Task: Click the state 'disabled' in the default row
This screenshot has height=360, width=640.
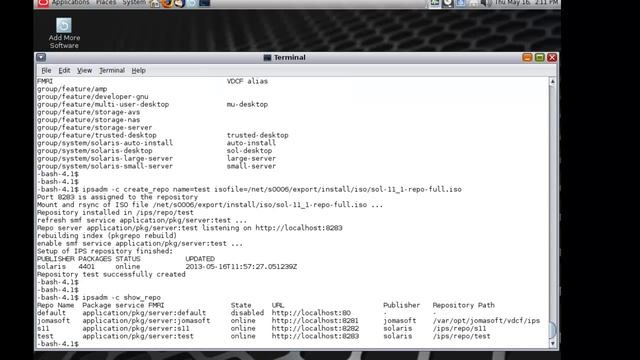Action: (247, 313)
